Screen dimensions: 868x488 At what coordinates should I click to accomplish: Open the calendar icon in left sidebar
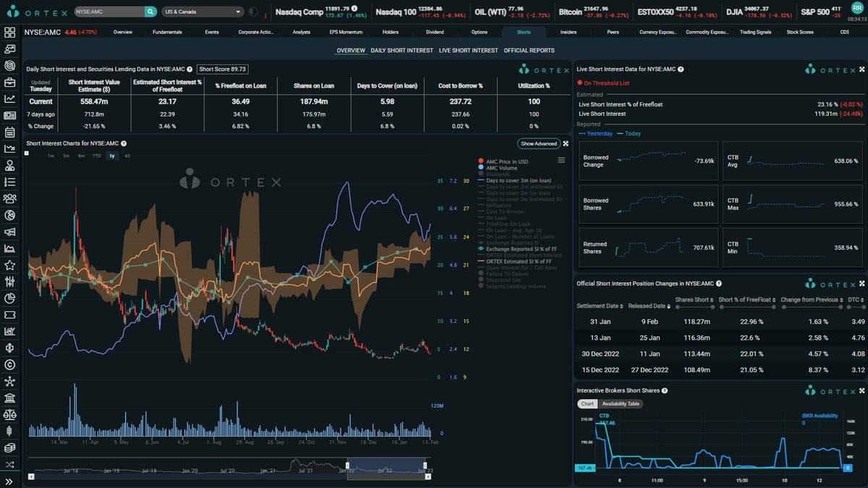10,132
